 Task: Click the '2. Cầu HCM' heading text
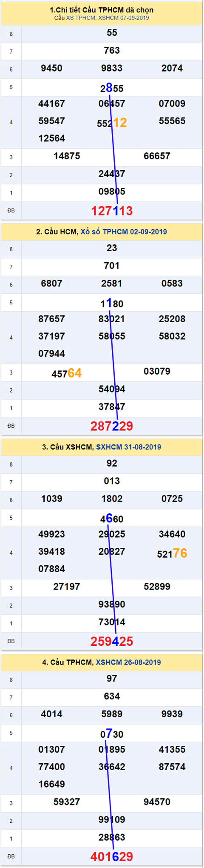tap(57, 232)
